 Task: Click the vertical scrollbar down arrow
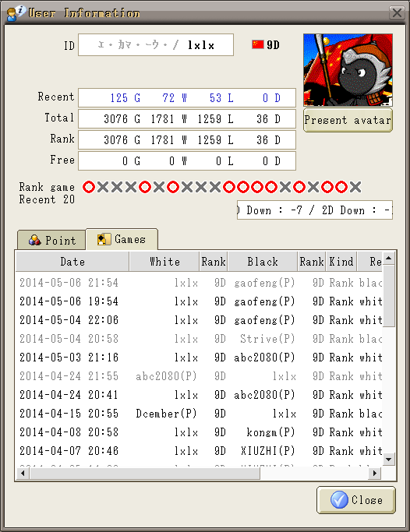pos(389,460)
